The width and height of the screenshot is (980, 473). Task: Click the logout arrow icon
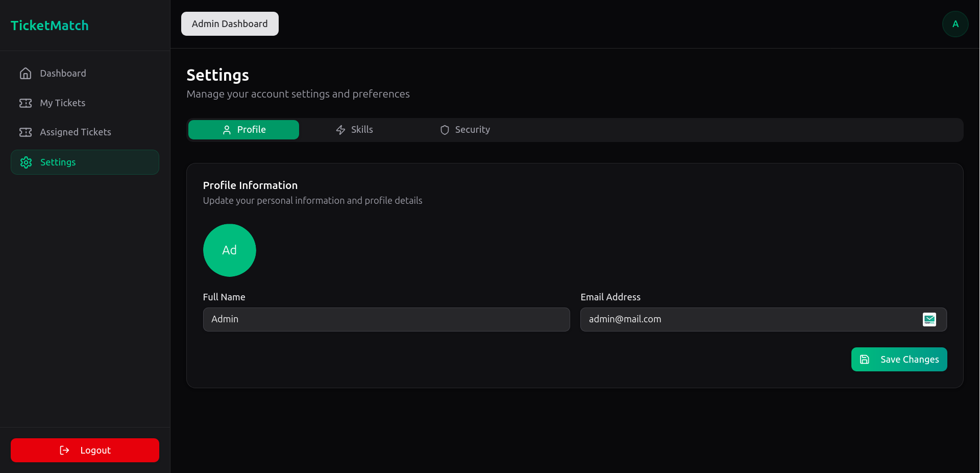point(64,450)
